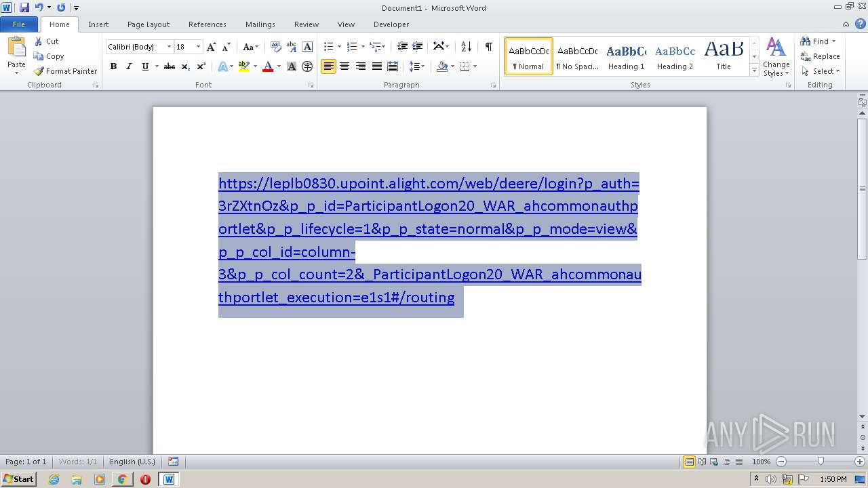Image resolution: width=868 pixels, height=488 pixels.
Task: Switch to Full Screen Reading view
Action: pos(701,462)
